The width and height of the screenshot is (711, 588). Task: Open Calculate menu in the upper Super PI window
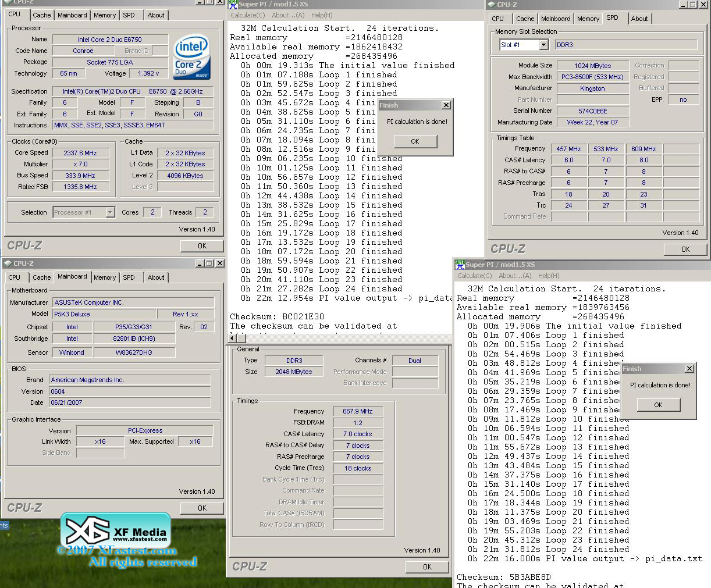click(x=247, y=15)
